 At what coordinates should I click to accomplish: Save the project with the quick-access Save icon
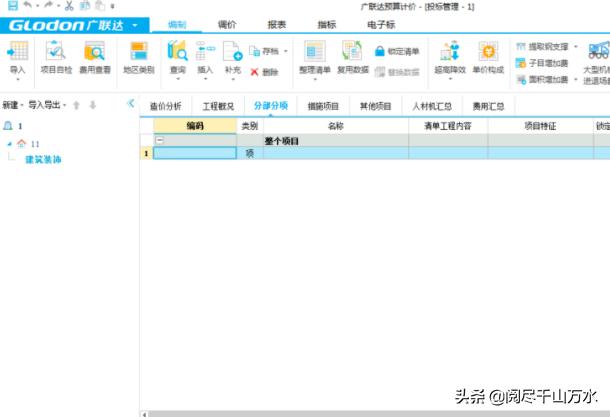[12, 5]
